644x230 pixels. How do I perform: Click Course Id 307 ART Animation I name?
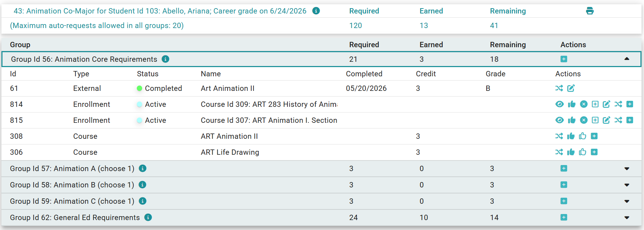269,120
